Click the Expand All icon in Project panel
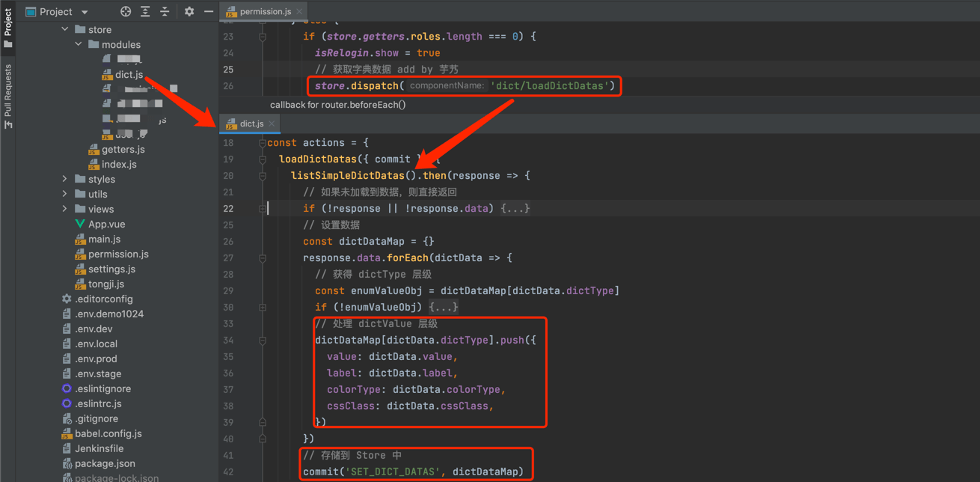 coord(145,12)
